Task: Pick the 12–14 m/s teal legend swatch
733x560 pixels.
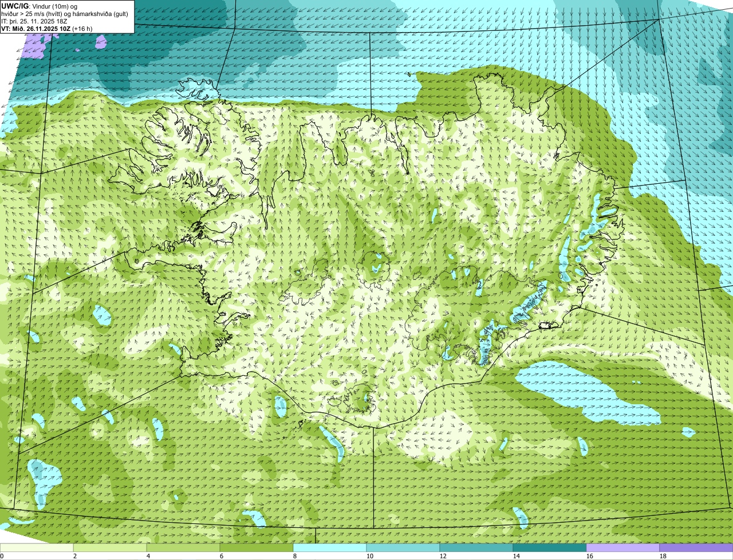Action: pyautogui.click(x=476, y=548)
